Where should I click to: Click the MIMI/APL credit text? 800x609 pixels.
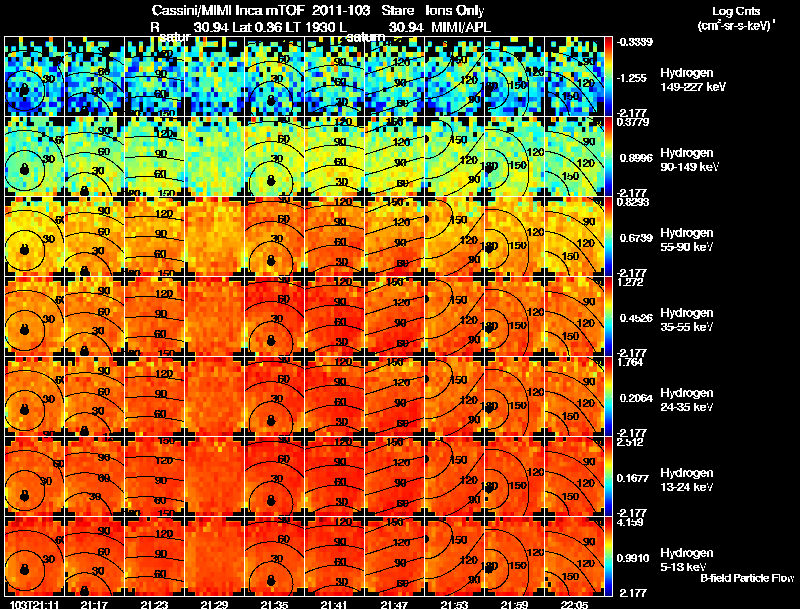tap(461, 28)
